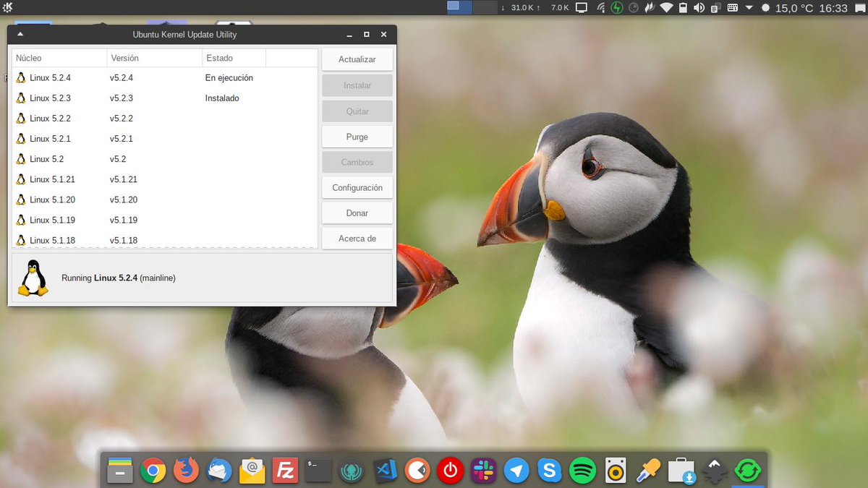Open the keyboard layout tray icon
Image resolution: width=868 pixels, height=488 pixels.
pos(732,8)
